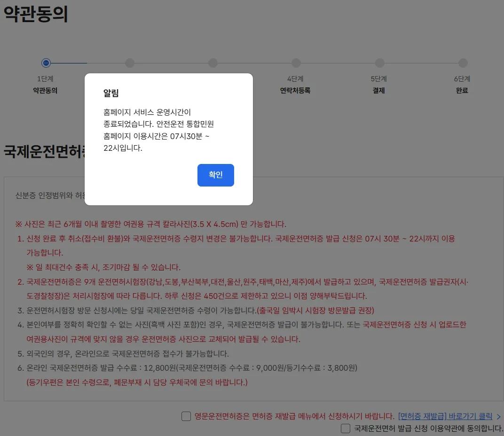Click item 3 text '운전면허시험장 방문 신청시에는'
The width and height of the screenshot is (504, 436).
click(196, 311)
